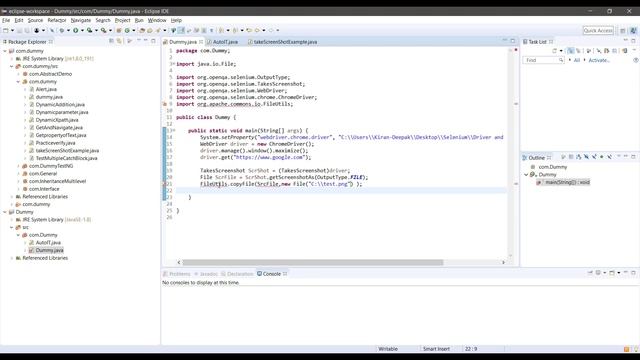Click the Debug bug toolbar icon
The width and height of the screenshot is (640, 360).
click(x=61, y=30)
